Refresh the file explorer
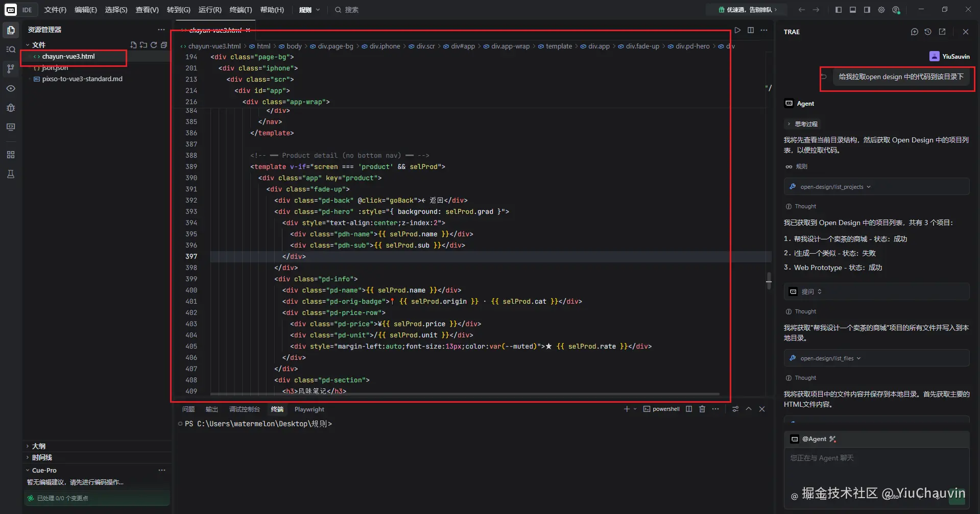Screen dimensions: 980x514 point(154,45)
